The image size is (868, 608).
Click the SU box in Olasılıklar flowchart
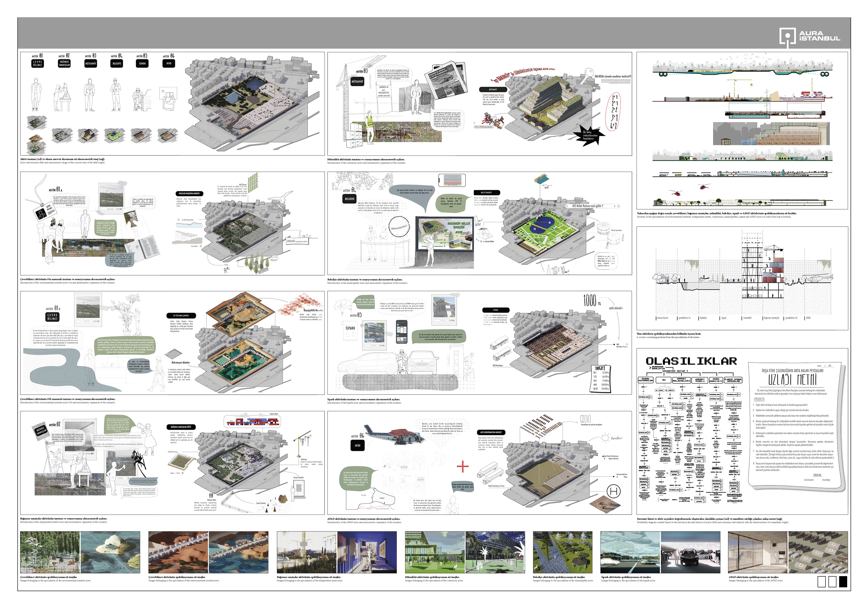coord(663,380)
